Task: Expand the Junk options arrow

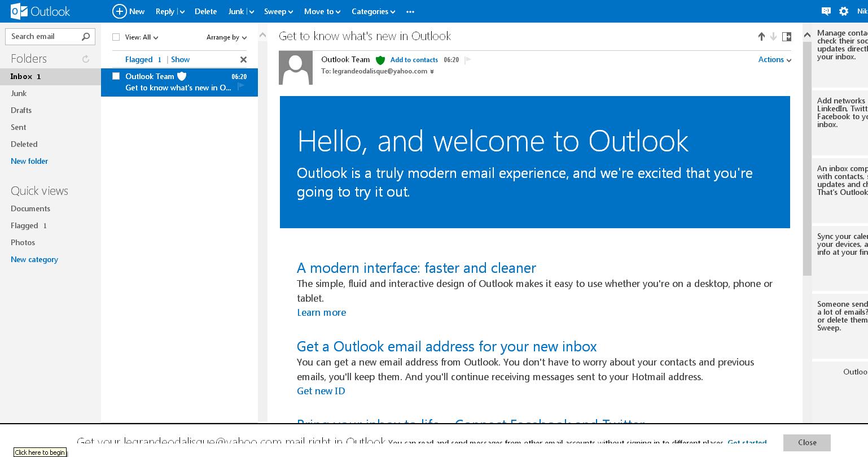Action: [x=251, y=12]
